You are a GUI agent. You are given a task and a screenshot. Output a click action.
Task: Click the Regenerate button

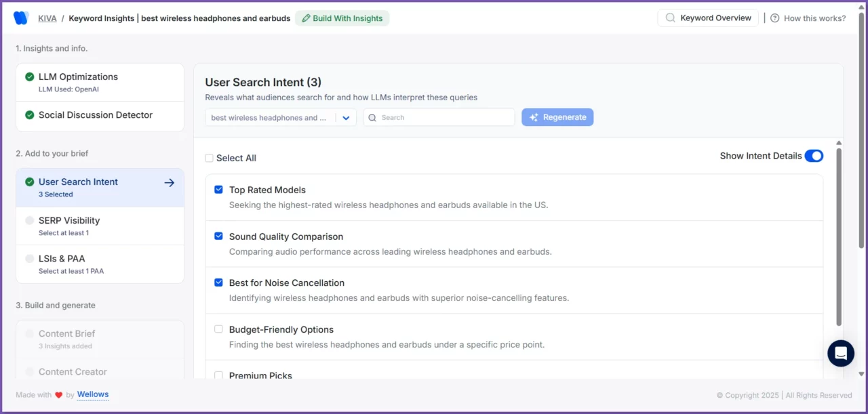[557, 117]
